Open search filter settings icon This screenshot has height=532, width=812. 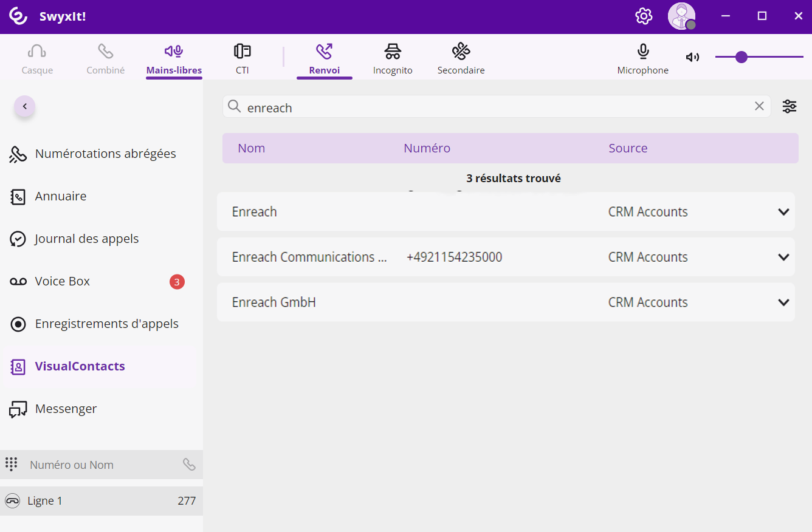789,106
